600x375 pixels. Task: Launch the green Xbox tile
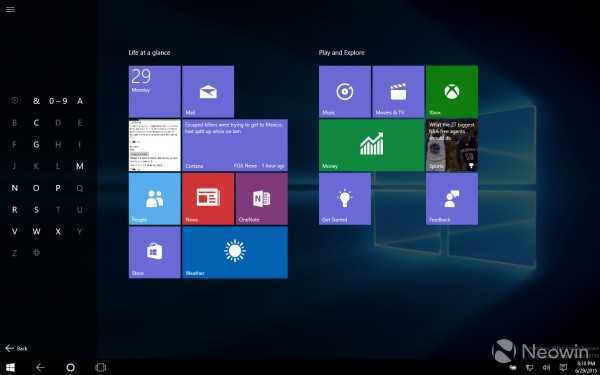pos(452,91)
